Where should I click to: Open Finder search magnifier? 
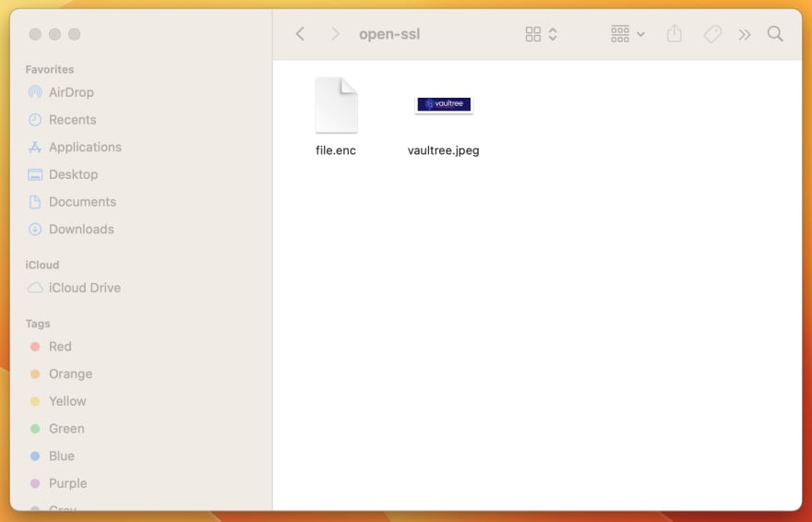pyautogui.click(x=775, y=34)
